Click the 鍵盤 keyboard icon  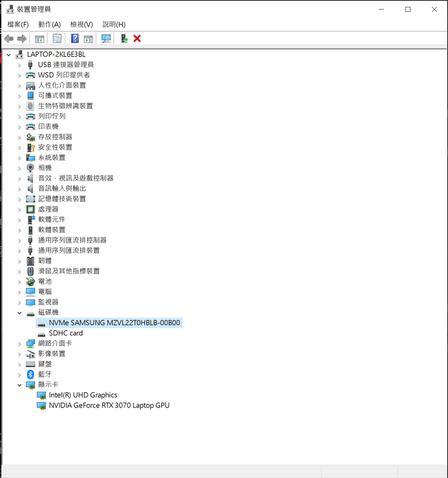click(30, 364)
